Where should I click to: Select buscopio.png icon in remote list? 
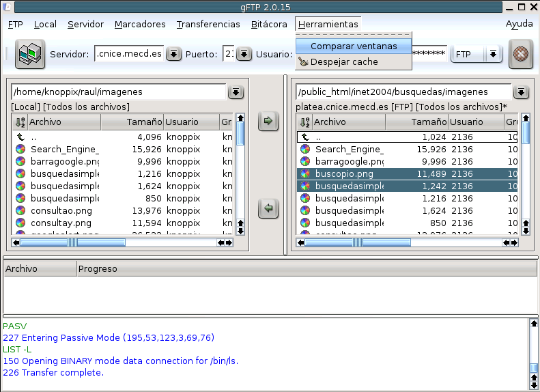(306, 174)
